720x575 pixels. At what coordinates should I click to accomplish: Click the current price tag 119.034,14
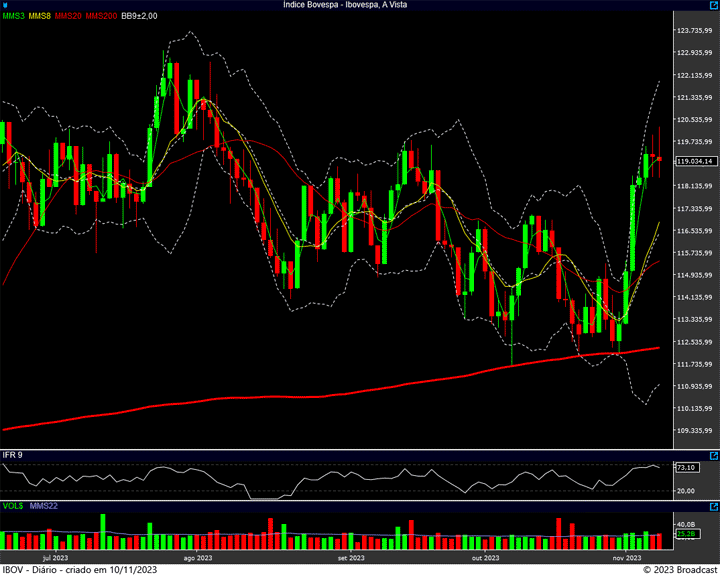pos(695,161)
